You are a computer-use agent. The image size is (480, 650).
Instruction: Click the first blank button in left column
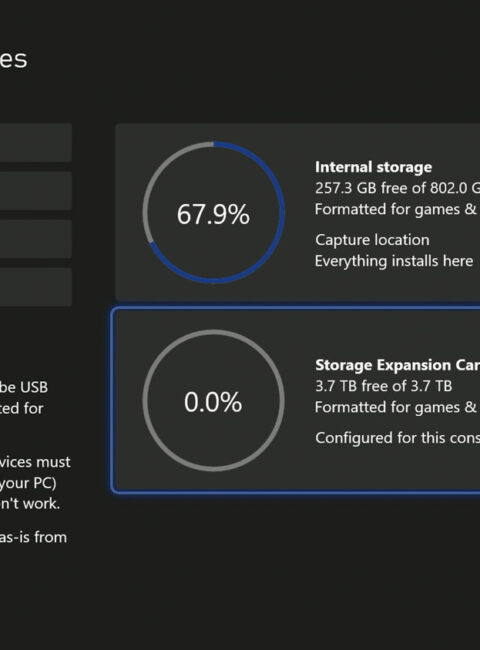pos(36,142)
